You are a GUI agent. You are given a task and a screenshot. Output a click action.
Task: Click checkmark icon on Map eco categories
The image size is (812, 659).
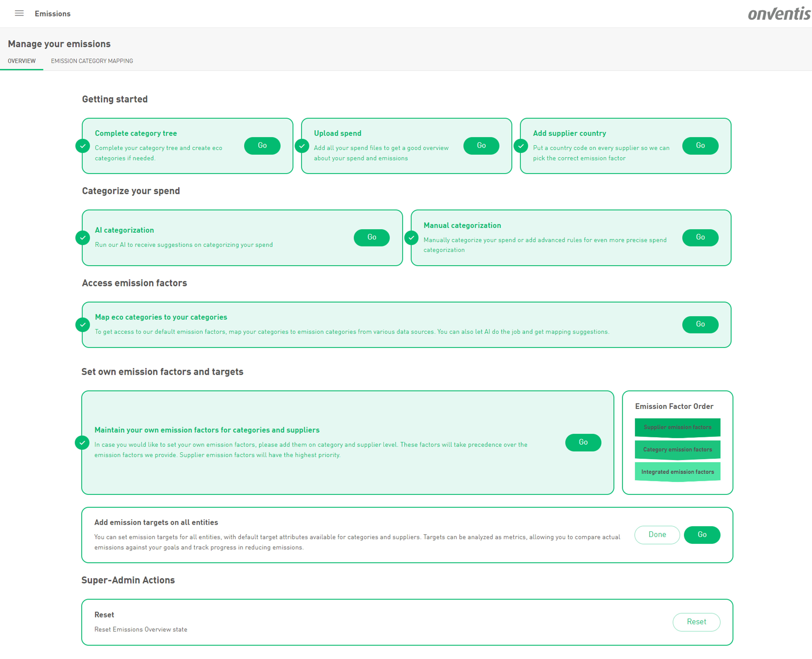83,325
